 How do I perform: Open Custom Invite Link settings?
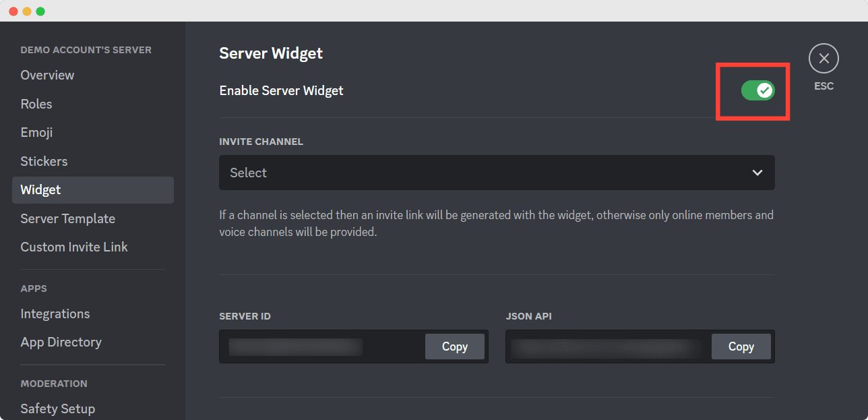point(74,247)
